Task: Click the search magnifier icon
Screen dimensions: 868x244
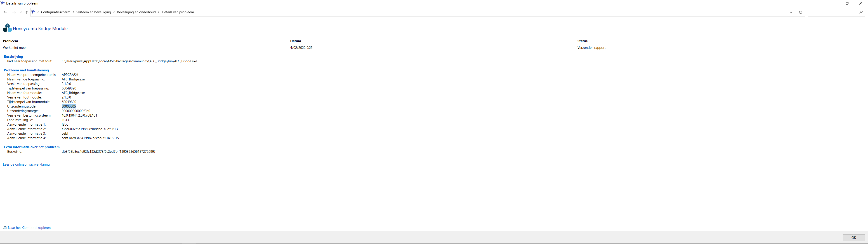Action: click(861, 12)
